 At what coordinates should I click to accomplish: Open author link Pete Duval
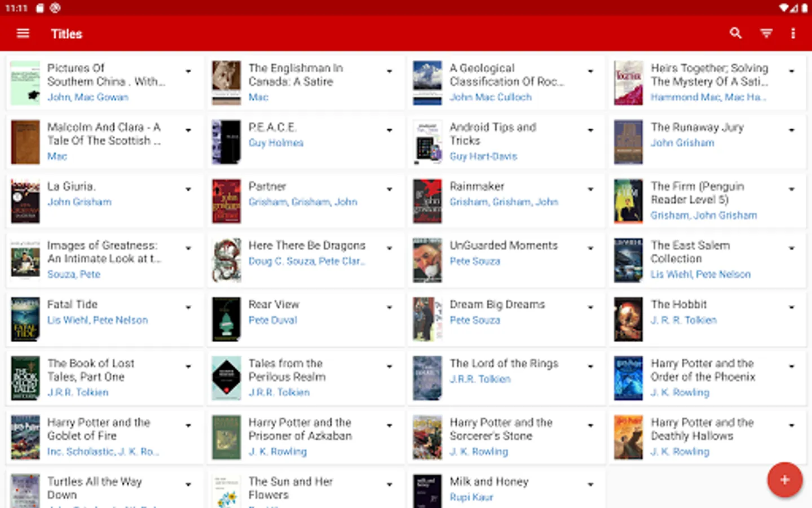(x=273, y=320)
